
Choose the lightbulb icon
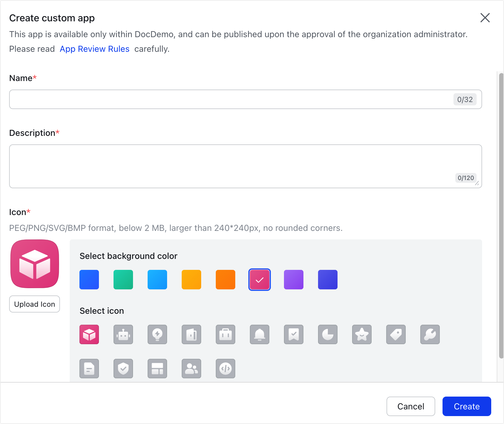pyautogui.click(x=157, y=334)
